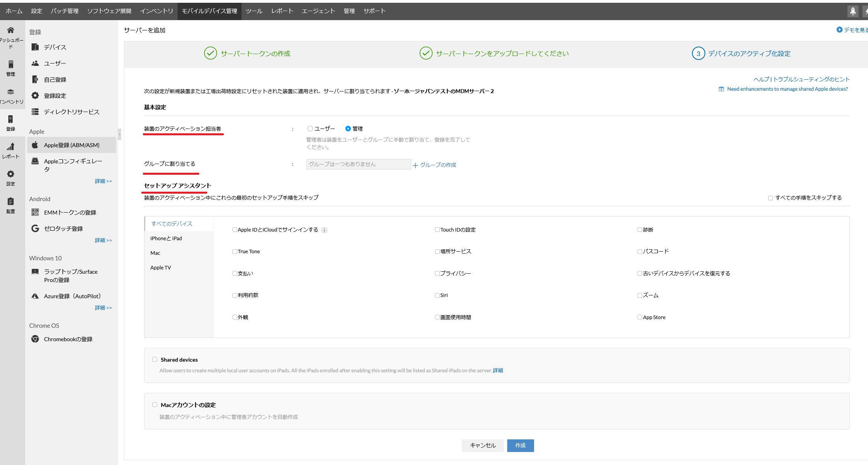Open the レポート menu in the top bar
The width and height of the screenshot is (868, 465).
(x=282, y=11)
